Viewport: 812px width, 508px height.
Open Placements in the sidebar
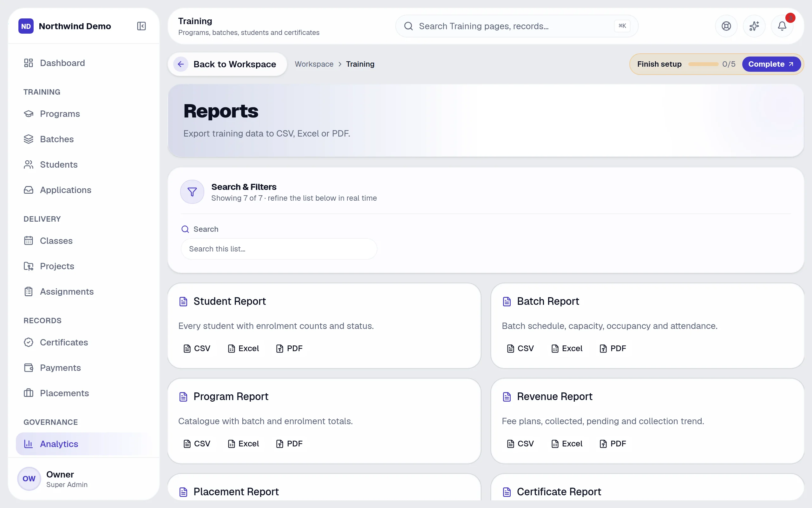pos(83,393)
